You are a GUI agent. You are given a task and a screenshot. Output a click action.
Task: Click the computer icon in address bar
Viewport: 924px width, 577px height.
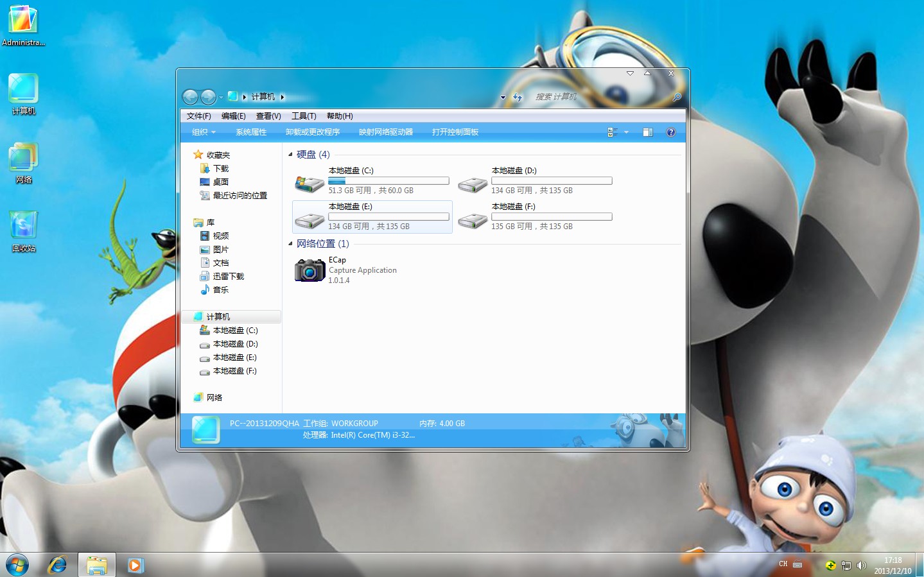point(233,96)
